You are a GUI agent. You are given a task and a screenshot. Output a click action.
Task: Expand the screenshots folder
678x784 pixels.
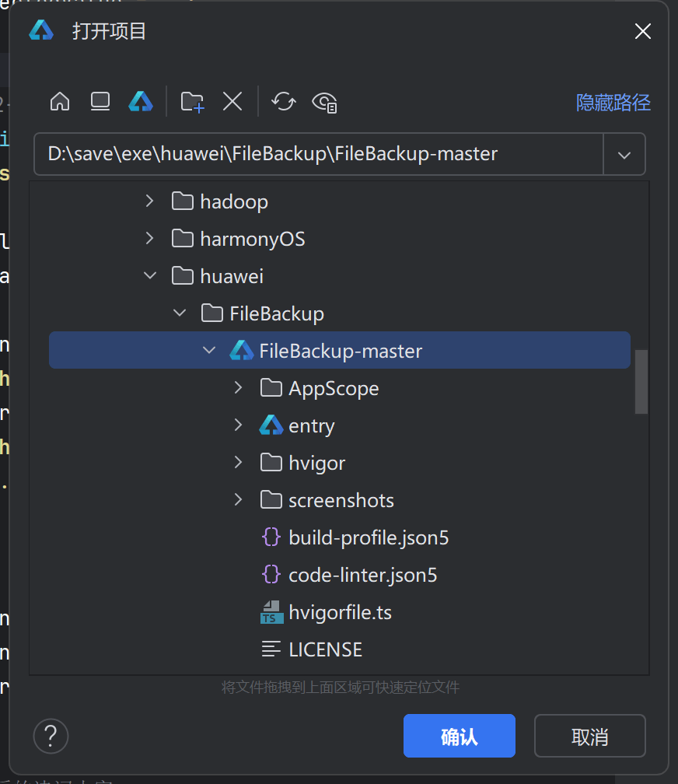[x=238, y=499]
